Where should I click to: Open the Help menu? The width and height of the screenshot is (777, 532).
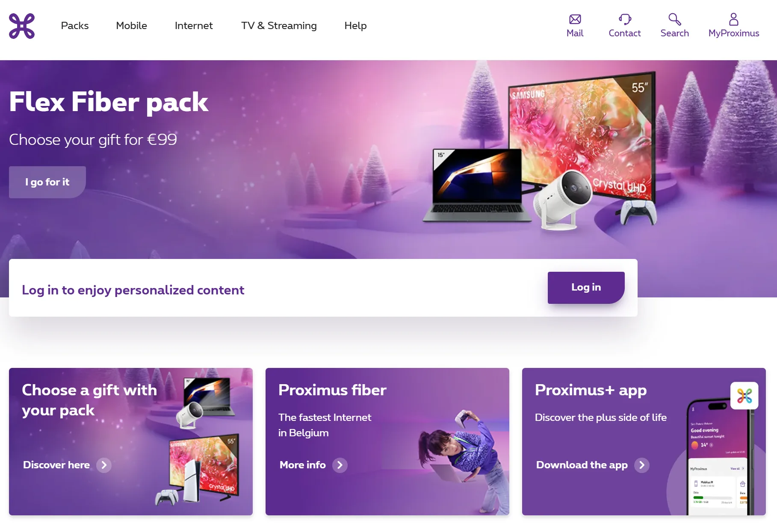pos(355,26)
